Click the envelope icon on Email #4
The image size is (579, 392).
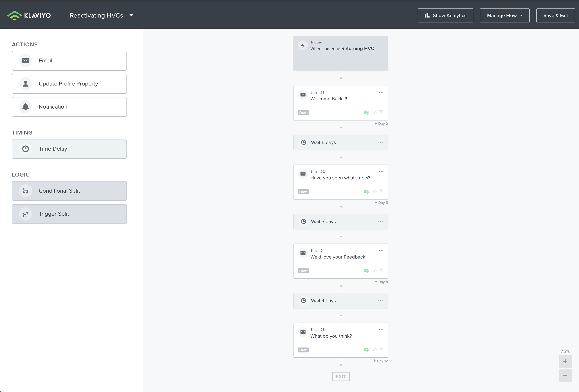point(303,253)
